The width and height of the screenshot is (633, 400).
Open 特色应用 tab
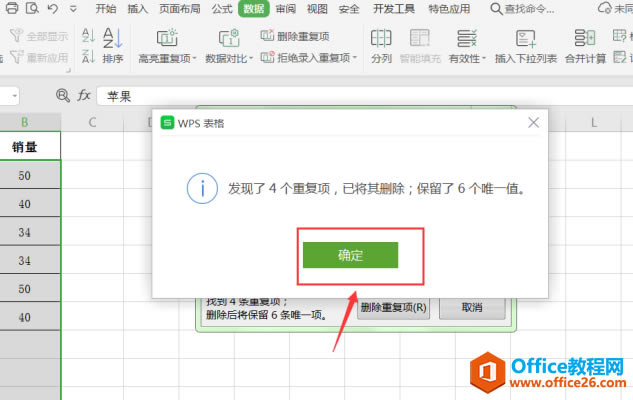[449, 8]
